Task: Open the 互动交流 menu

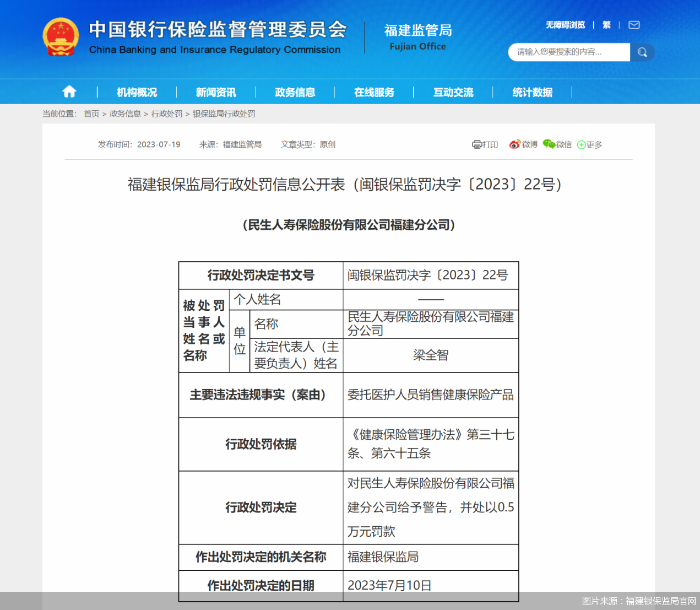Action: pyautogui.click(x=453, y=92)
